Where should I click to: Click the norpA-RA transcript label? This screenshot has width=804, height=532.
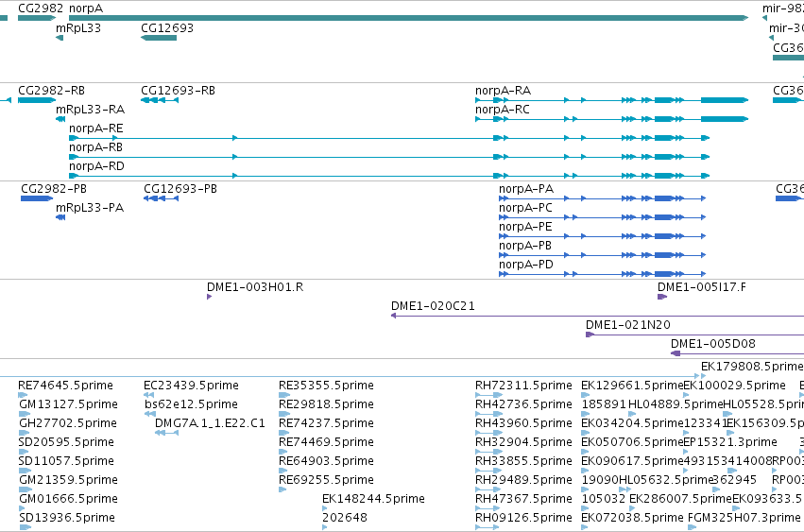503,91
